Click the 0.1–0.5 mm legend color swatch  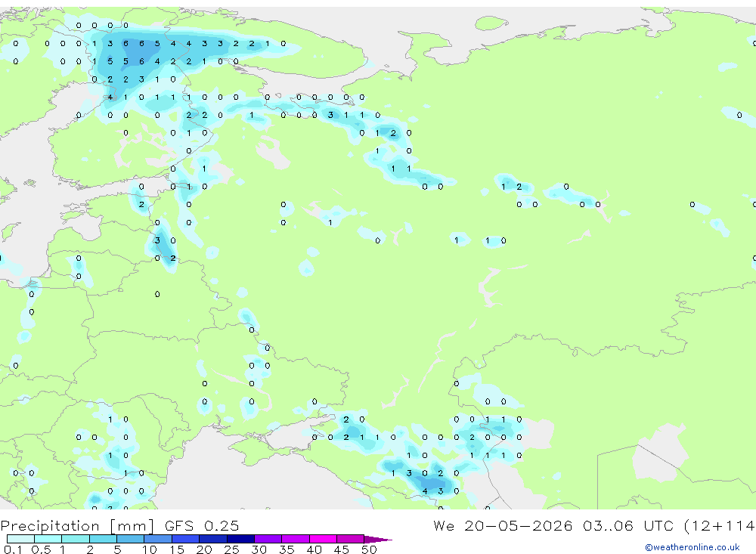[20, 539]
